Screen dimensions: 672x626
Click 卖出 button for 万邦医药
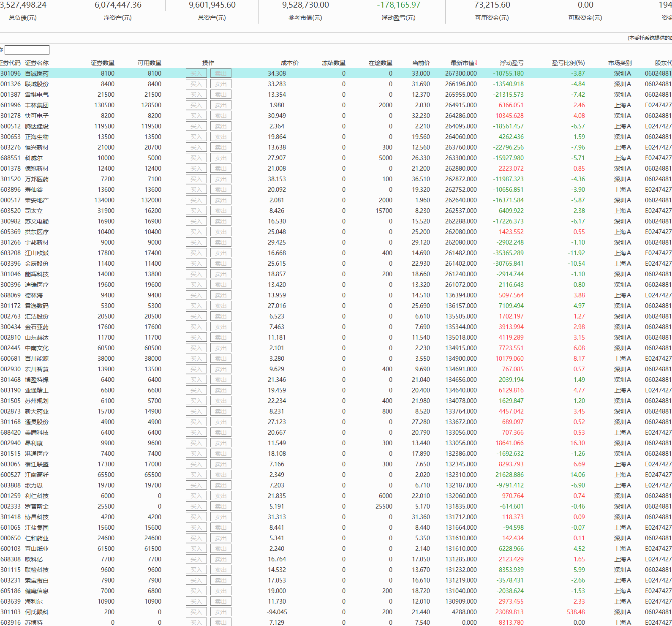(221, 179)
